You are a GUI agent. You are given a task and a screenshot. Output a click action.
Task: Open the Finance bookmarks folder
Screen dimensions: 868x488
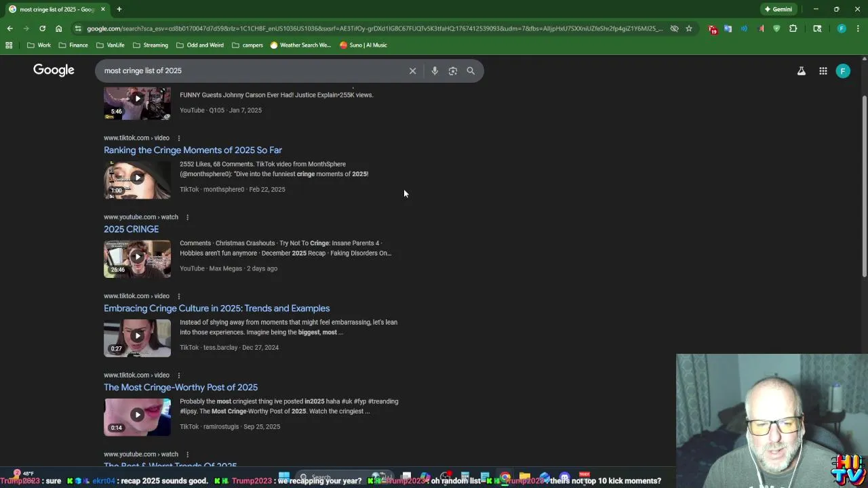73,45
